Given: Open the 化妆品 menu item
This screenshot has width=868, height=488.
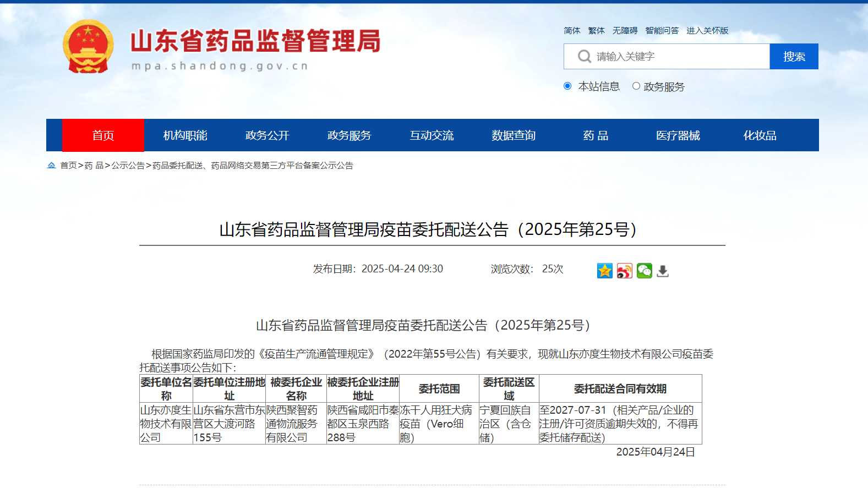Looking at the screenshot, I should tap(760, 135).
